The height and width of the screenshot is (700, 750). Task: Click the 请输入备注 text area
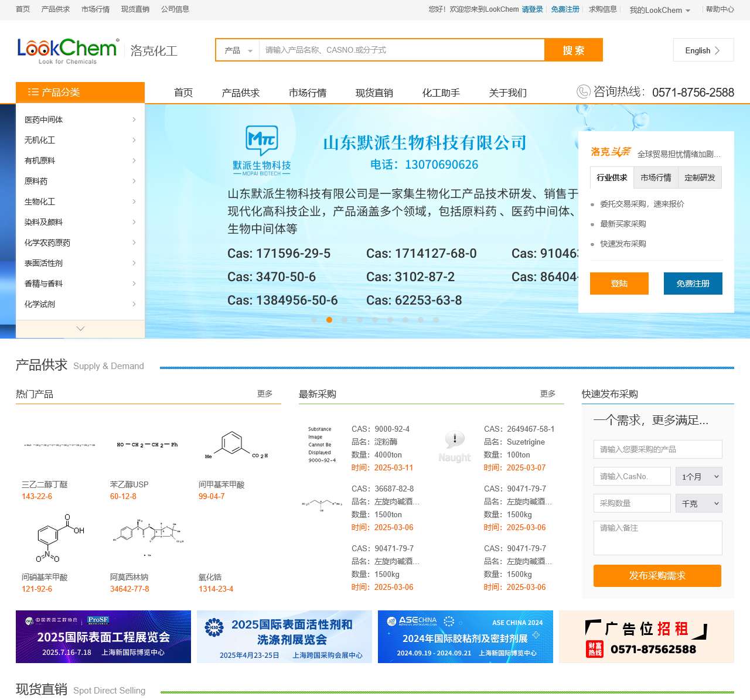[x=658, y=538]
